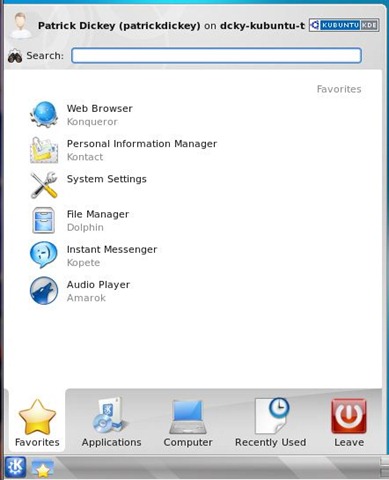
Task: Click the starred folder icon in taskbar
Action: [43, 468]
